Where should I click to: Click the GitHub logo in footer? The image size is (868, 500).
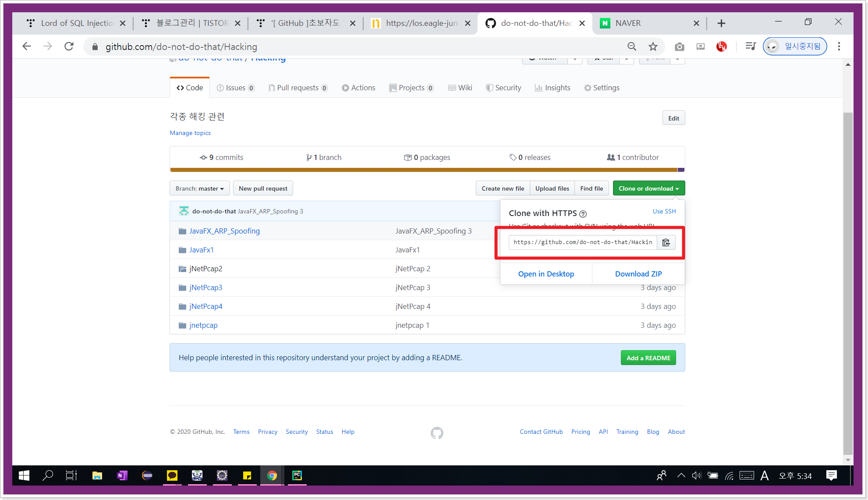point(437,433)
